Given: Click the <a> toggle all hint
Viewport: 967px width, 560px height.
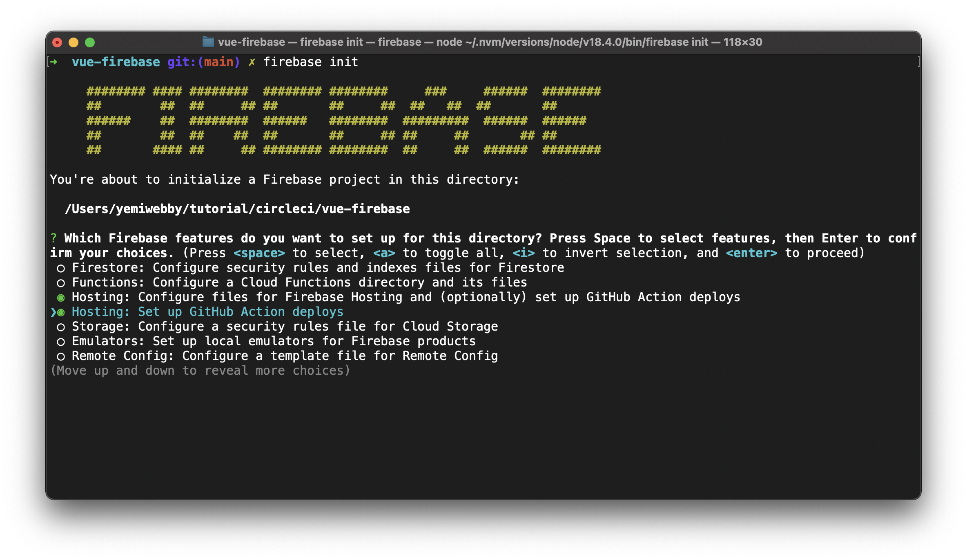Looking at the screenshot, I should click(384, 253).
